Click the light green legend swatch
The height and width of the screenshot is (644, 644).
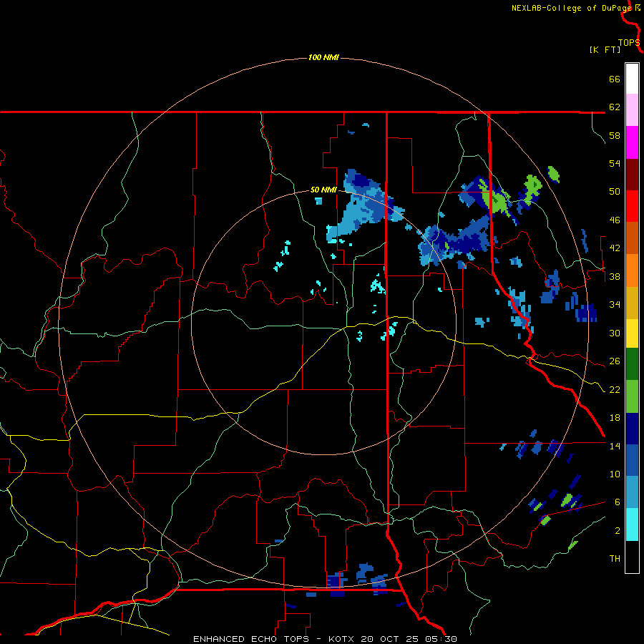632,396
